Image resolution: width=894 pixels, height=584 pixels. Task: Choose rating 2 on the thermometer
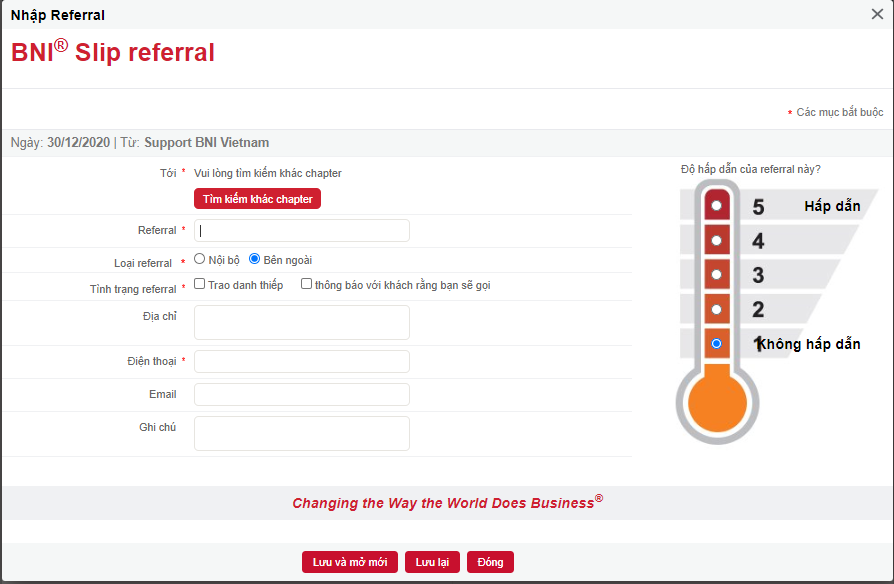[x=717, y=310]
